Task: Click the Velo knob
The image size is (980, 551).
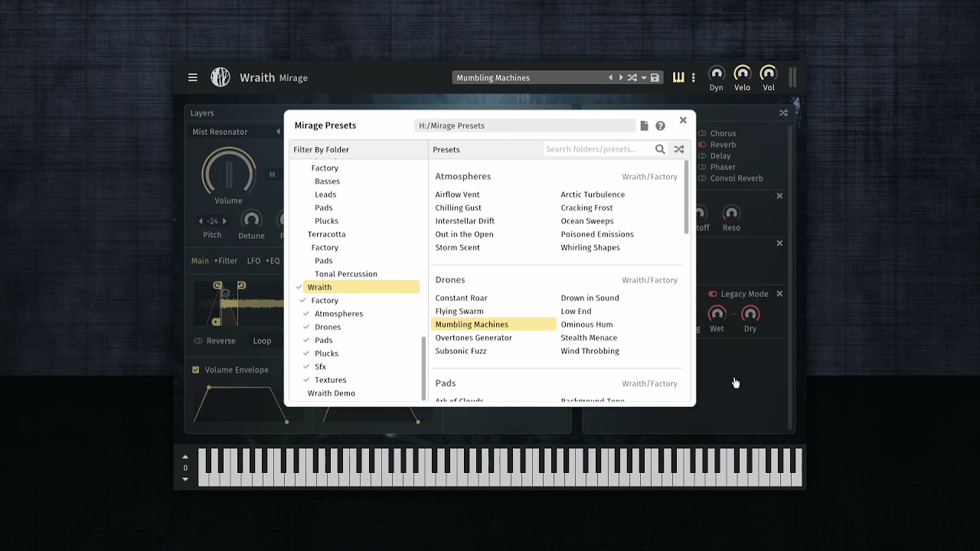Action: coord(742,73)
